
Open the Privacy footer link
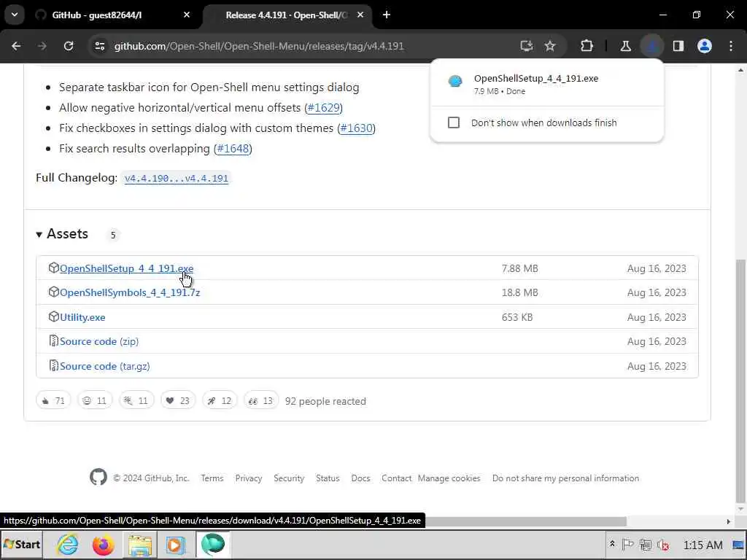[249, 478]
